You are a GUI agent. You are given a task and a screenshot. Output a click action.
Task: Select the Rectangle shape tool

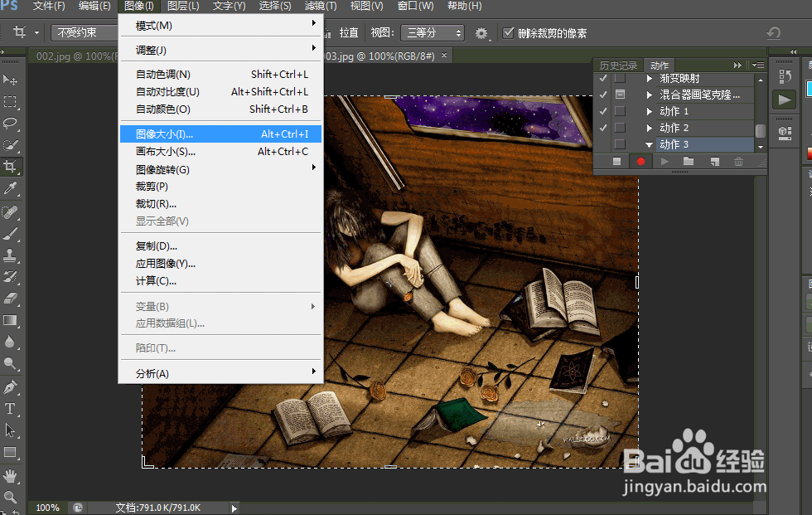click(10, 452)
